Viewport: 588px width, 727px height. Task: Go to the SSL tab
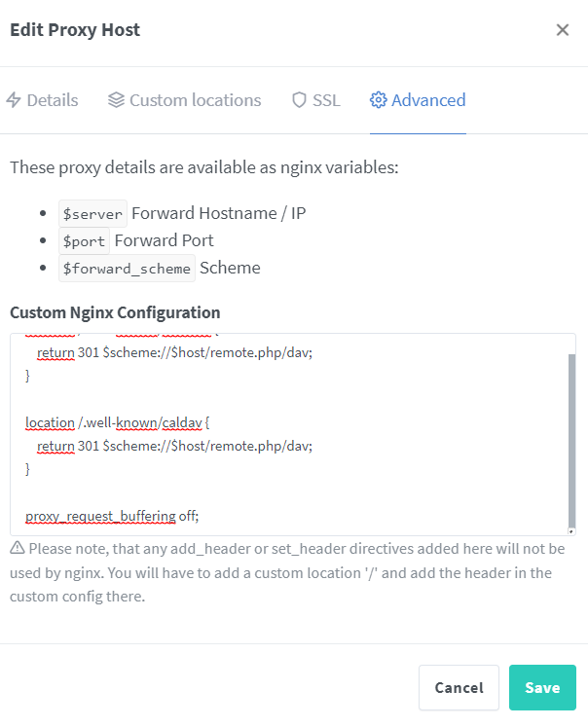point(316,100)
